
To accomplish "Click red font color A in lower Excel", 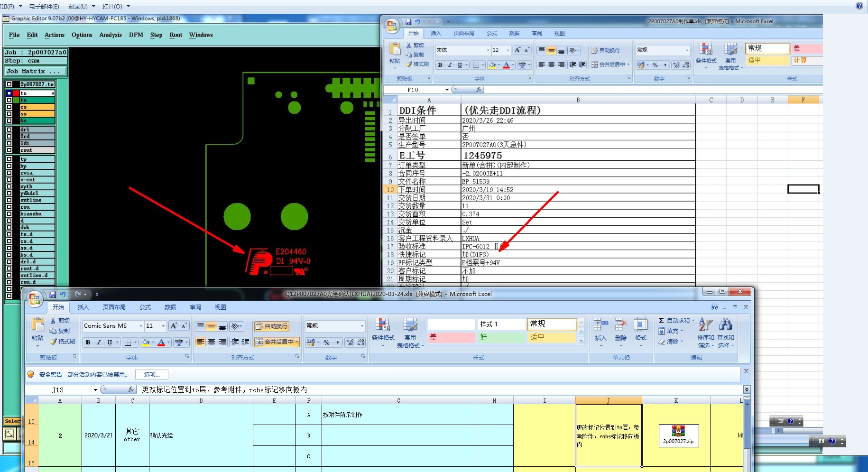I will click(x=161, y=342).
